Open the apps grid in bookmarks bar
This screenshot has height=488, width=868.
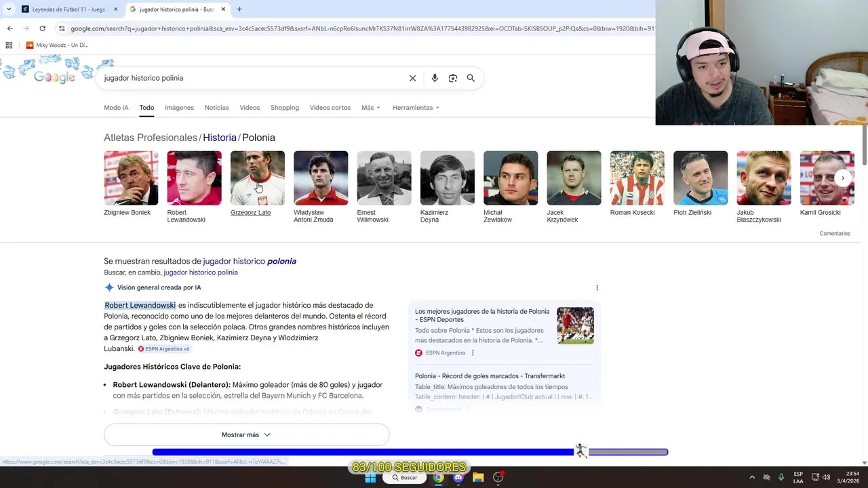tap(9, 45)
